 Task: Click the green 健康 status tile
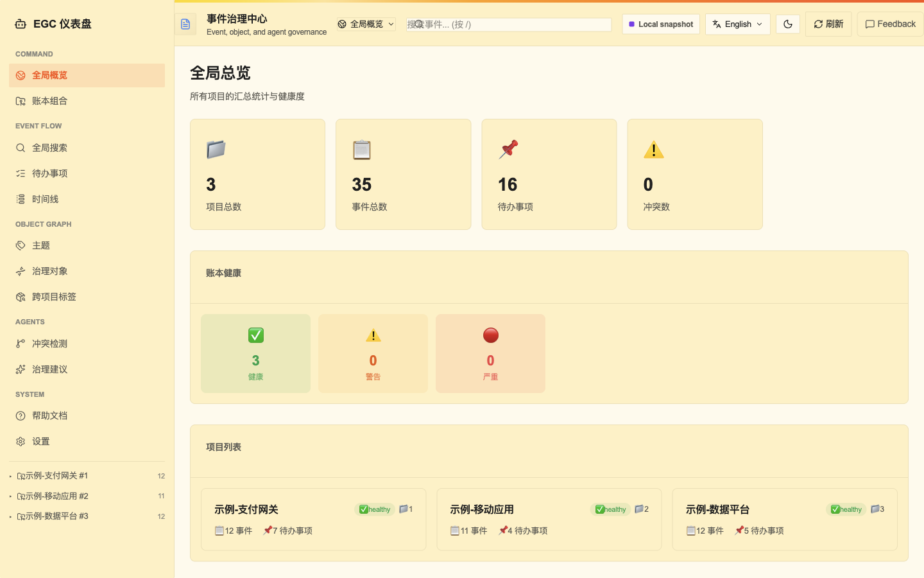point(255,353)
